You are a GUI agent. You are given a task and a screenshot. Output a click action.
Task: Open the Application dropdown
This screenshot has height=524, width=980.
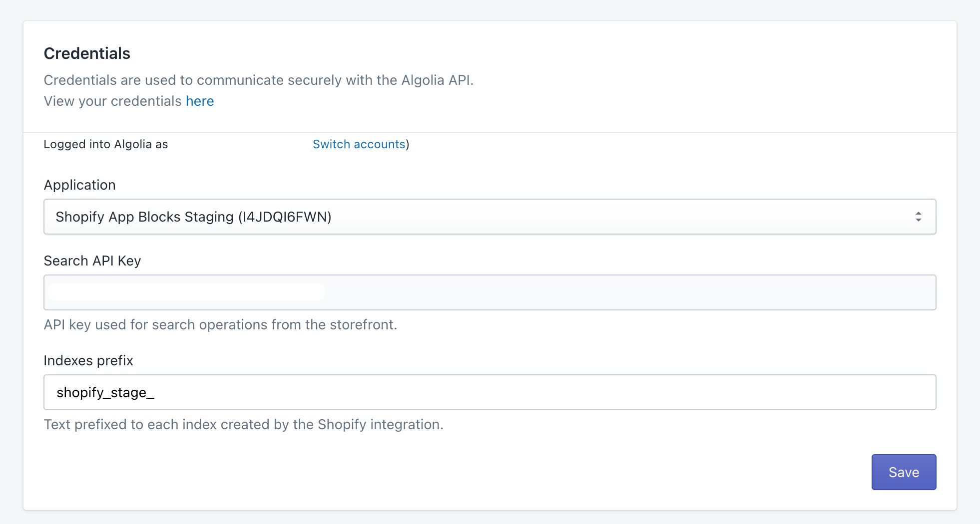tap(490, 216)
